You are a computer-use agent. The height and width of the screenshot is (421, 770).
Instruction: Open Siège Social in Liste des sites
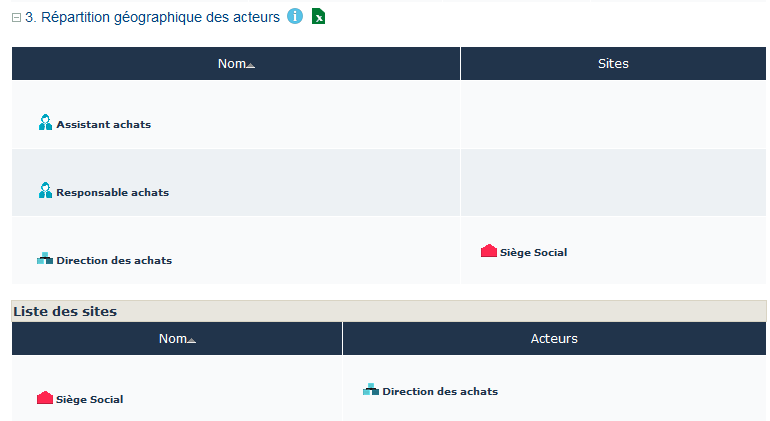pos(90,399)
